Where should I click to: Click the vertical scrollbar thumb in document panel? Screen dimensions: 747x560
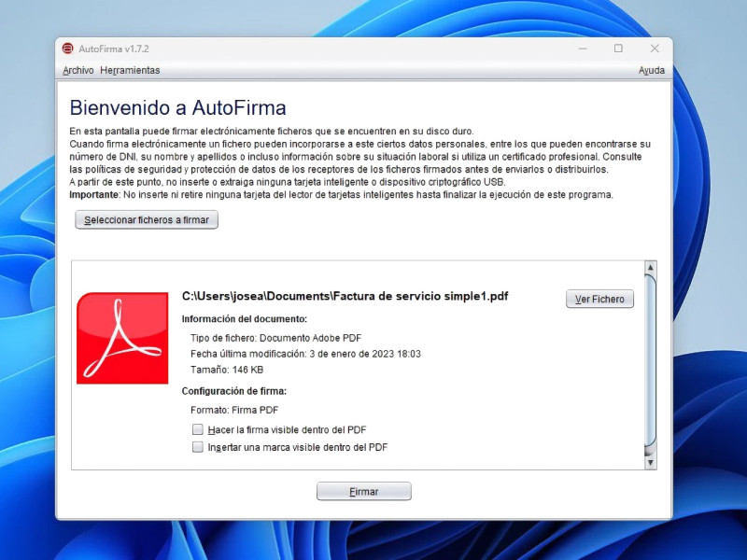650,362
